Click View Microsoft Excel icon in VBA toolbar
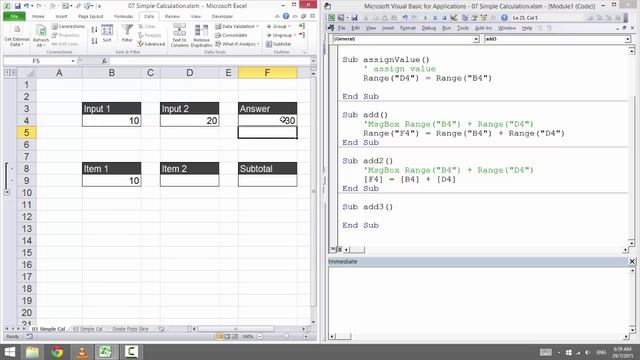 pyautogui.click(x=331, y=18)
